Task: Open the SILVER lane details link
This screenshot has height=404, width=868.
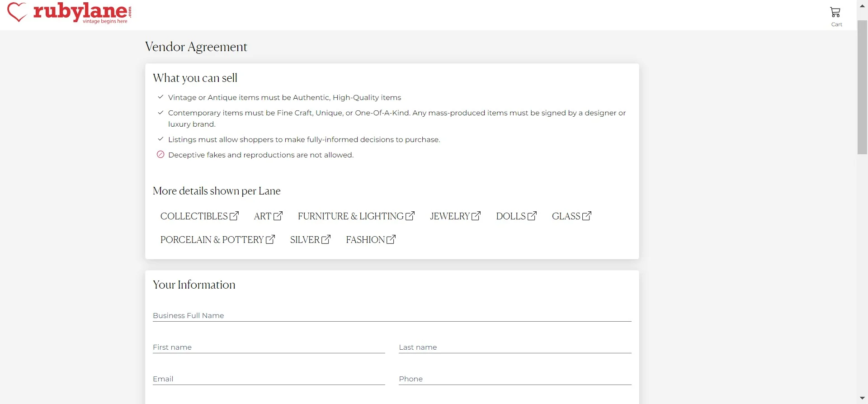Action: [310, 240]
